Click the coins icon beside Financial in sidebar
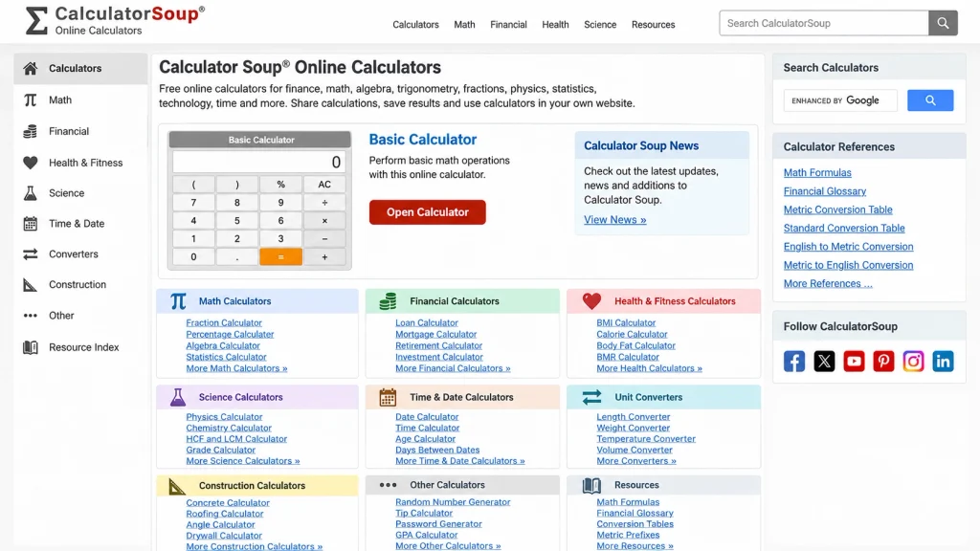The height and width of the screenshot is (551, 980). click(x=30, y=131)
